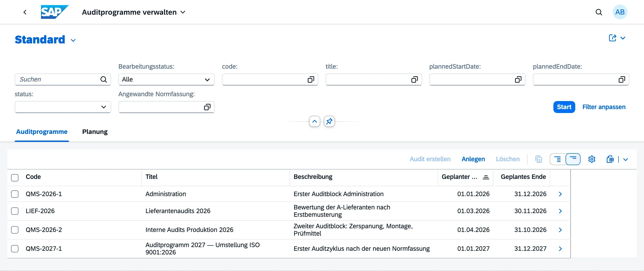The image size is (644, 271).
Task: Show more per row with the multi-line toolbar icon
Action: point(558,159)
